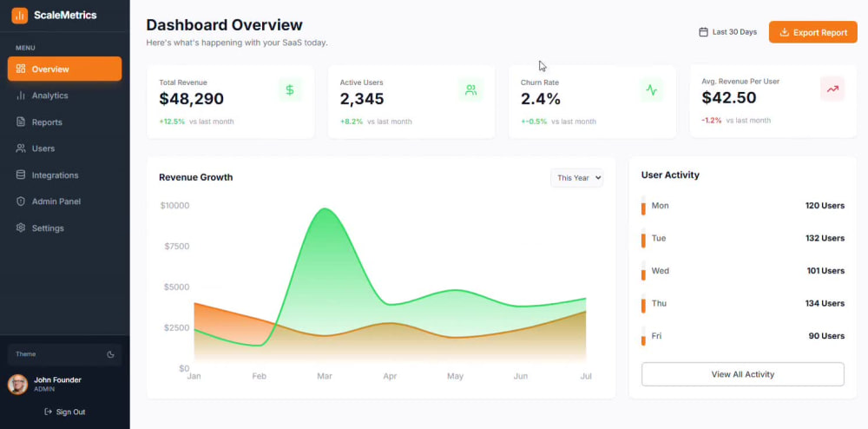
Task: Open the Last 30 Days date range selector
Action: coord(728,32)
